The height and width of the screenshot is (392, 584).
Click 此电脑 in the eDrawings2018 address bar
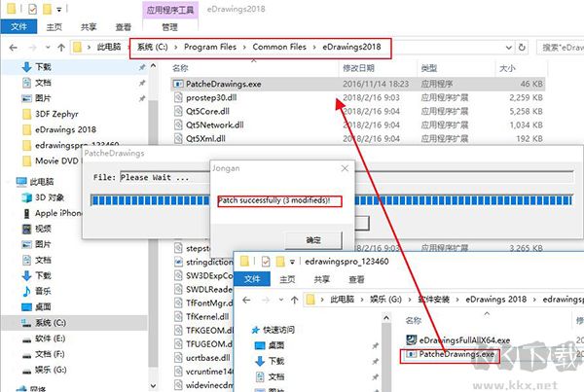(x=109, y=47)
